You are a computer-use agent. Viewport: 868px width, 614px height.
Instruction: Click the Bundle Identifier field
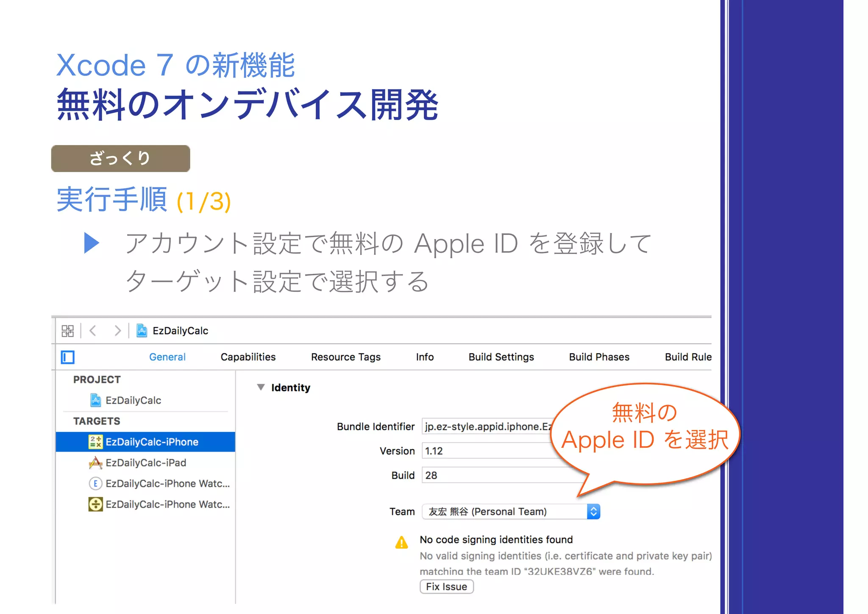[487, 426]
